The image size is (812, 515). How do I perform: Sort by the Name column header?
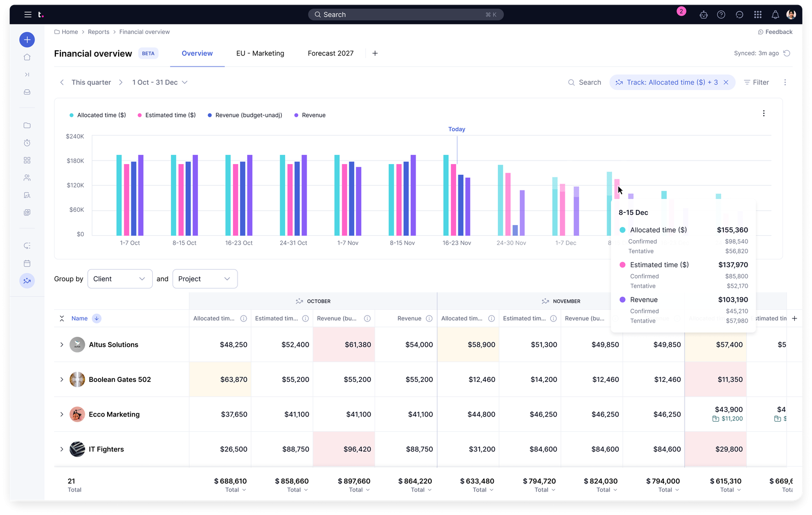(x=80, y=318)
